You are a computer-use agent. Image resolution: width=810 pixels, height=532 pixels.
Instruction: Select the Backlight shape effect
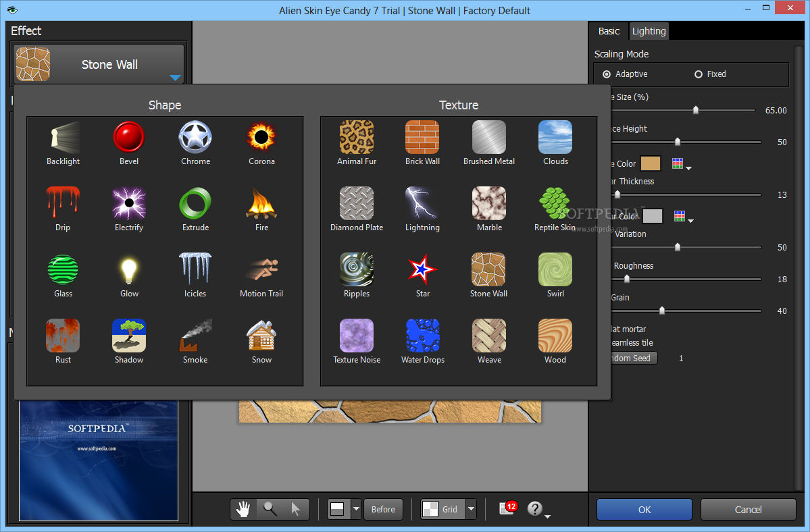(63, 143)
